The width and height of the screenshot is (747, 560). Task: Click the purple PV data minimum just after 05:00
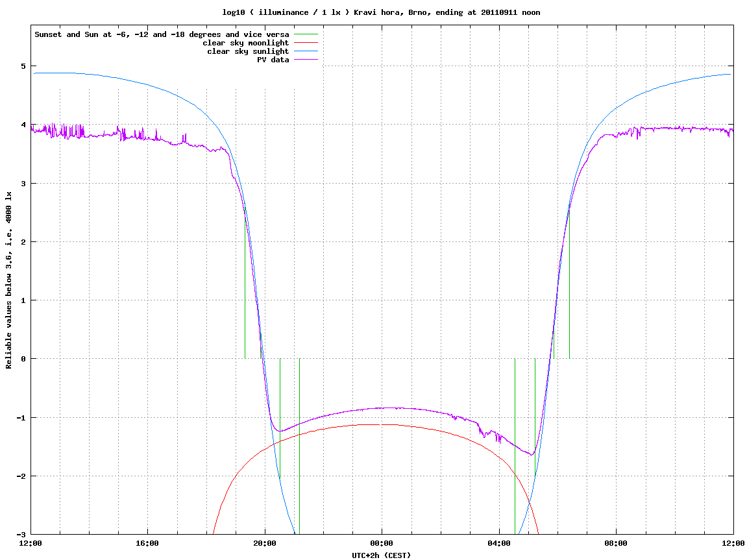click(532, 454)
